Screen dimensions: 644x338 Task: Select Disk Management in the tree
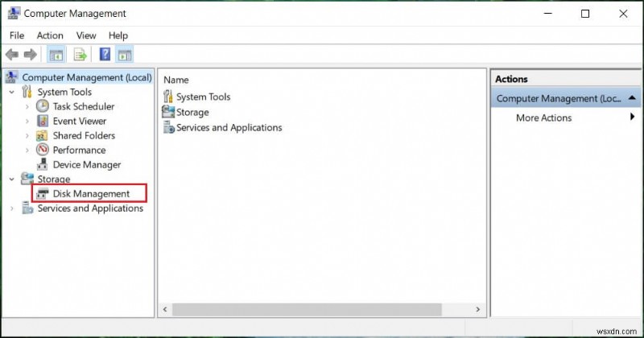tap(91, 193)
